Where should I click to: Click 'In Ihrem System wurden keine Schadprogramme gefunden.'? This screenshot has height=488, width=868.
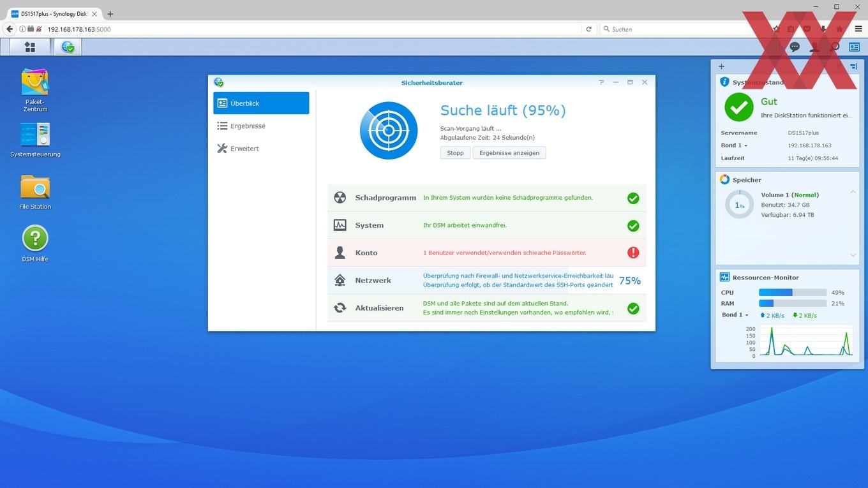click(x=507, y=198)
